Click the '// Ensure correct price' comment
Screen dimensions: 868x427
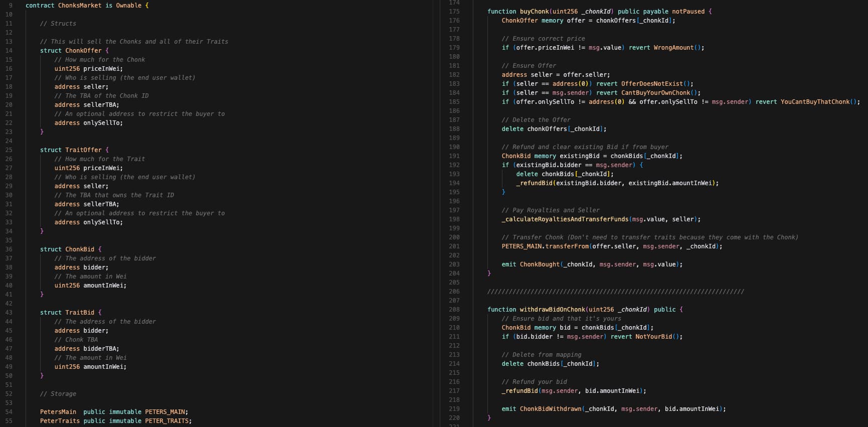pos(544,39)
